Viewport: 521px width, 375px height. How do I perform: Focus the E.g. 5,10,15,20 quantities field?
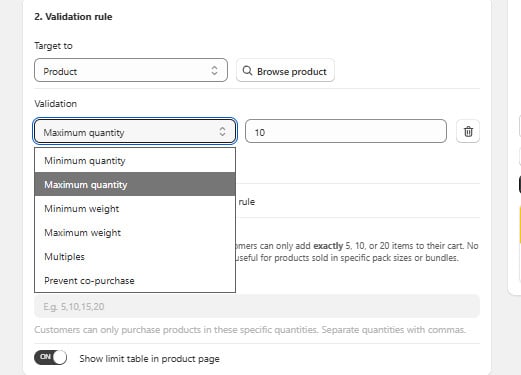(257, 306)
